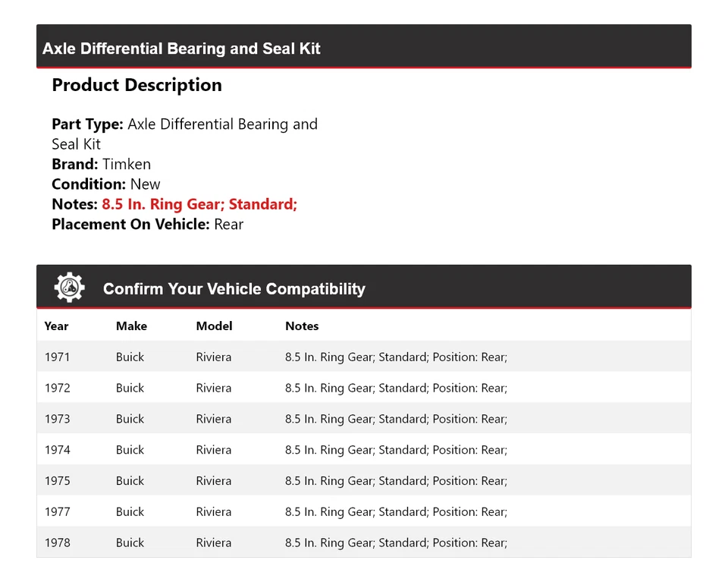Click the Notes column header in table
Image resolution: width=728 pixels, height=582 pixels.
coord(302,326)
